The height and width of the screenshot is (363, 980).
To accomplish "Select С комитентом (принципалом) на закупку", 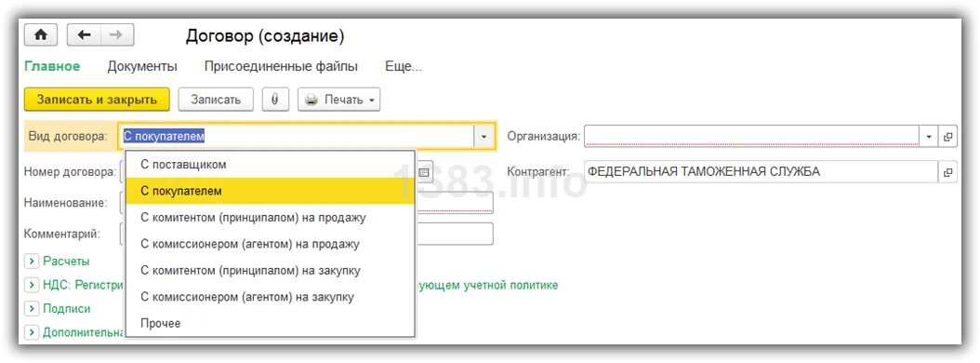I will tap(270, 270).
